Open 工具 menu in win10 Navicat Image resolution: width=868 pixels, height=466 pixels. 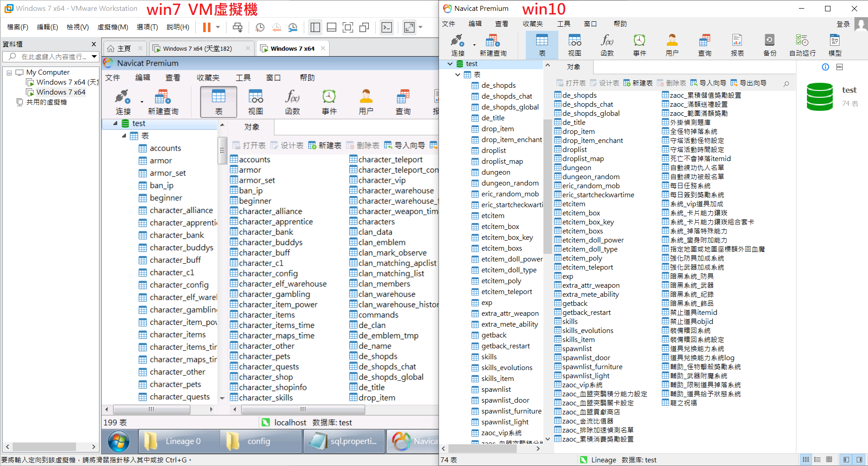click(x=563, y=24)
